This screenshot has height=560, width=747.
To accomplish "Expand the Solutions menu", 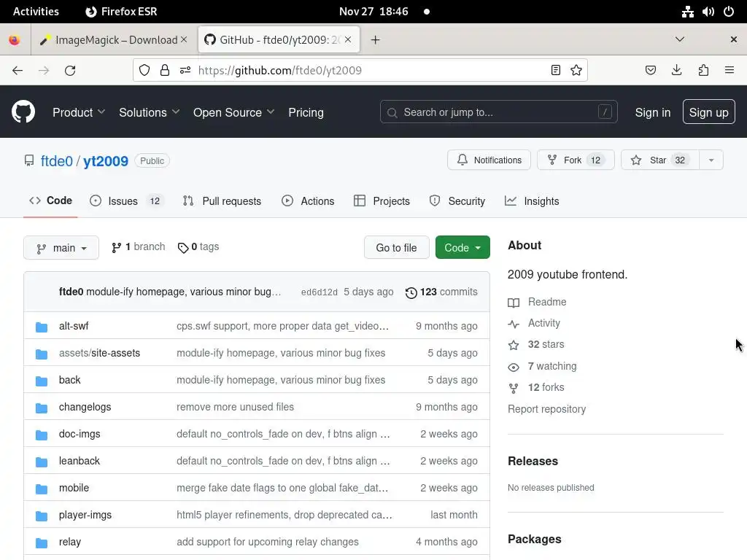I will click(x=149, y=112).
